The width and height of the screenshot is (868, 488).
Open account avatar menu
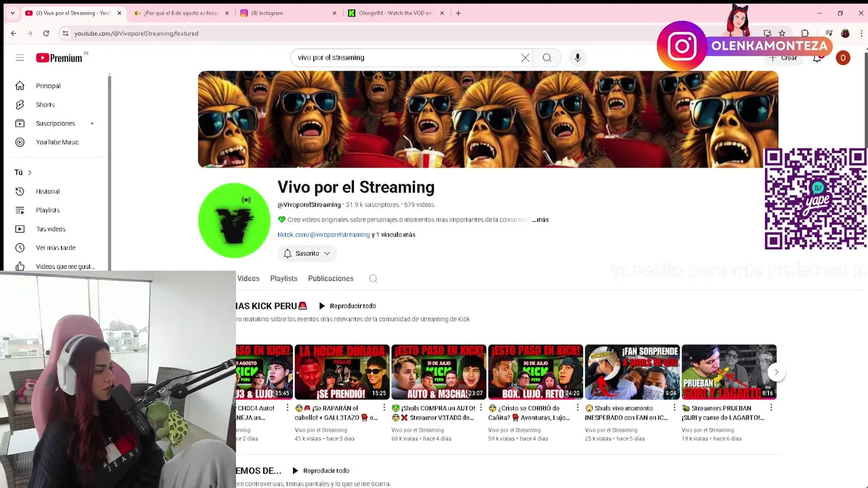(x=843, y=58)
